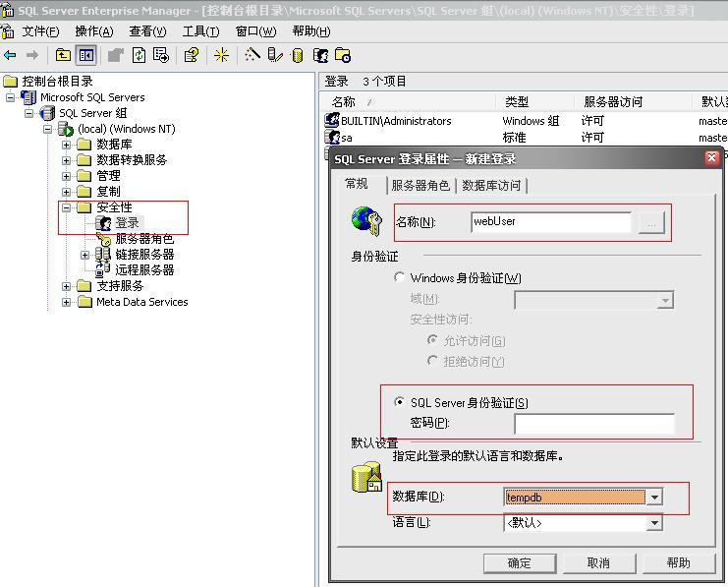Click the Help question-mark toolbar icon
The width and height of the screenshot is (728, 587).
(x=192, y=55)
